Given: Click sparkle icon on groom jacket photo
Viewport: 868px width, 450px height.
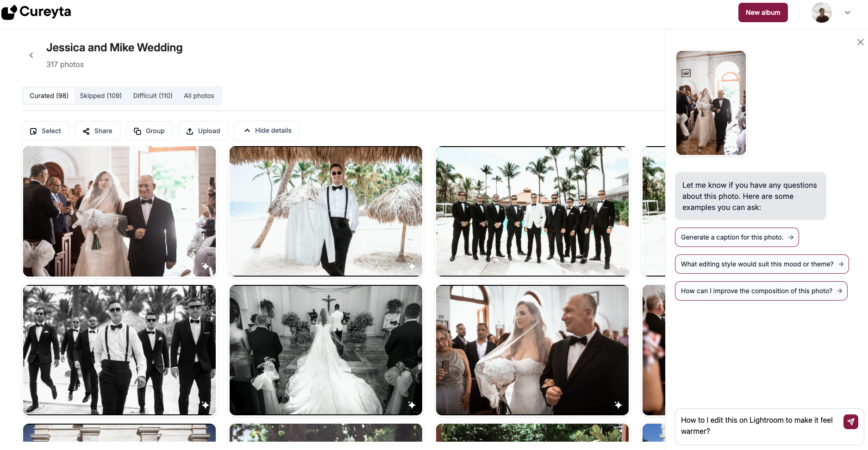Looking at the screenshot, I should click(x=412, y=266).
